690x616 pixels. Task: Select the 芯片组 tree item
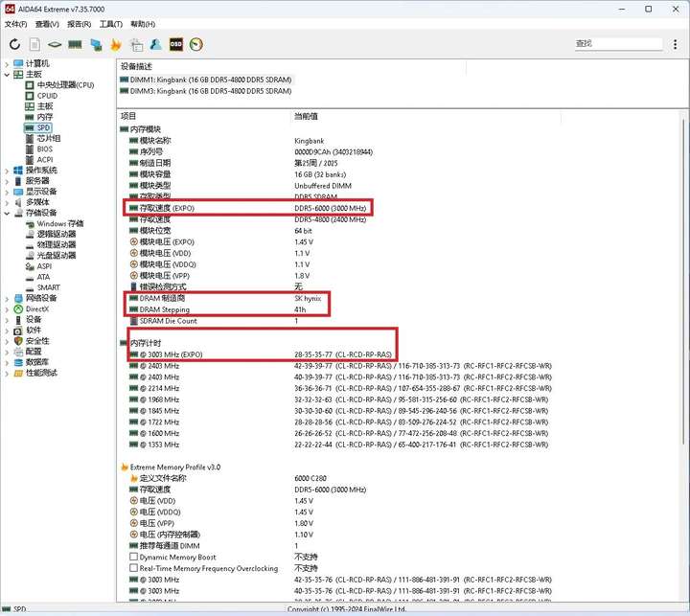click(x=49, y=138)
